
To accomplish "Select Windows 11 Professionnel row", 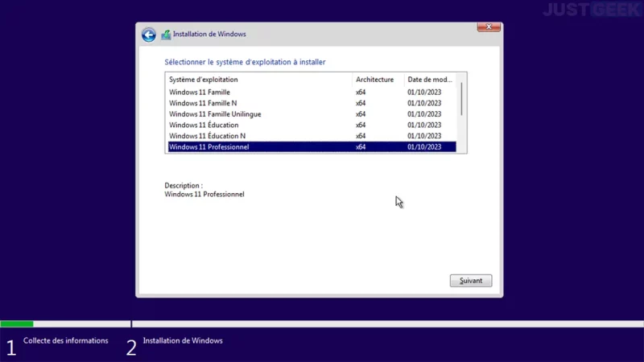I will coord(312,147).
